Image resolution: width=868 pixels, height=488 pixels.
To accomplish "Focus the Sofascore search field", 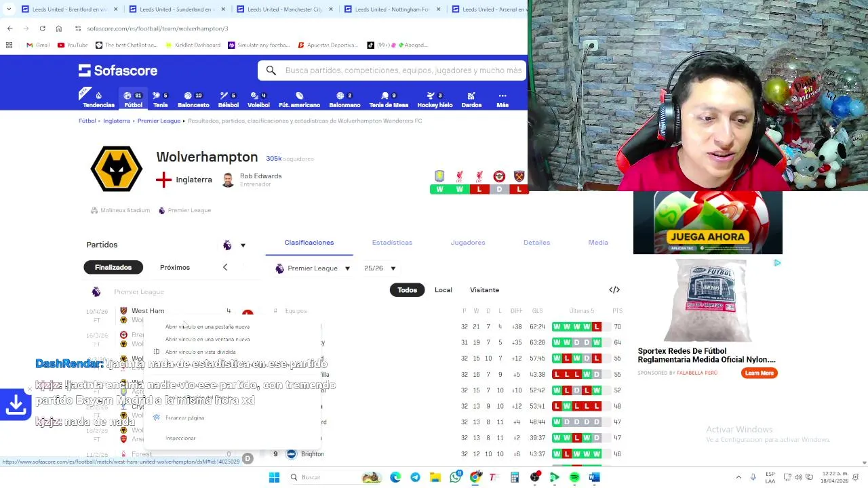I will pos(392,70).
